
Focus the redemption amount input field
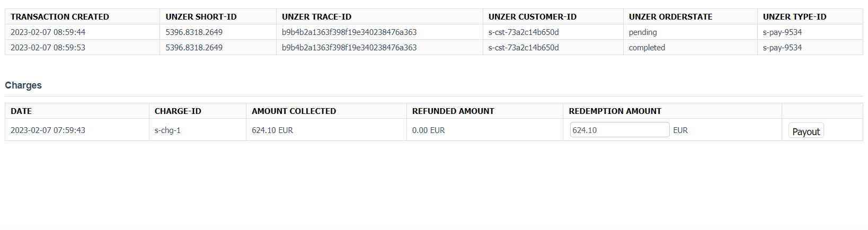pos(619,130)
